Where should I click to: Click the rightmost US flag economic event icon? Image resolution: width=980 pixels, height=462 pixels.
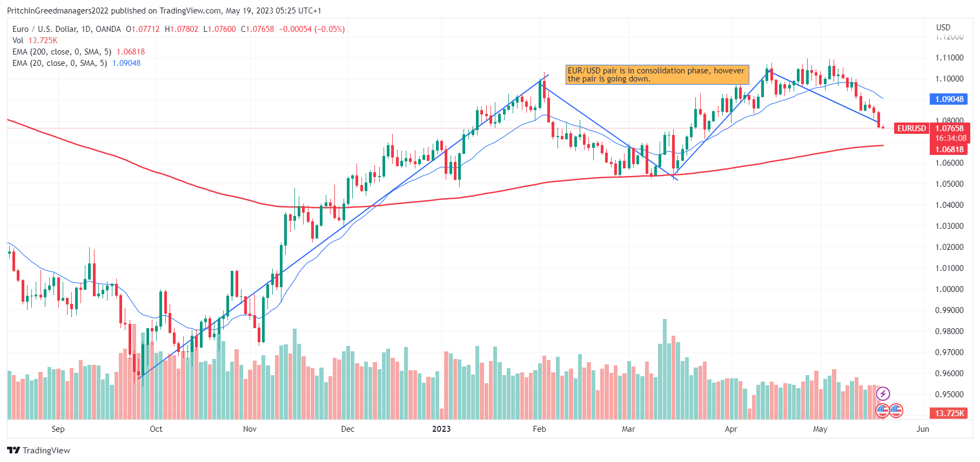[x=896, y=411]
